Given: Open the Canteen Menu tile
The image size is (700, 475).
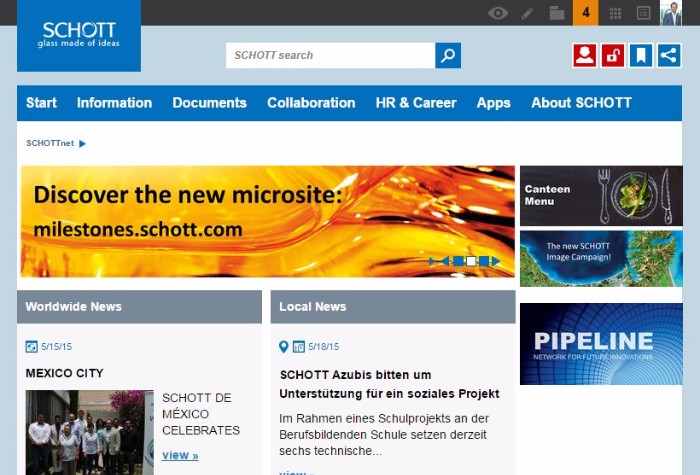Looking at the screenshot, I should click(601, 196).
